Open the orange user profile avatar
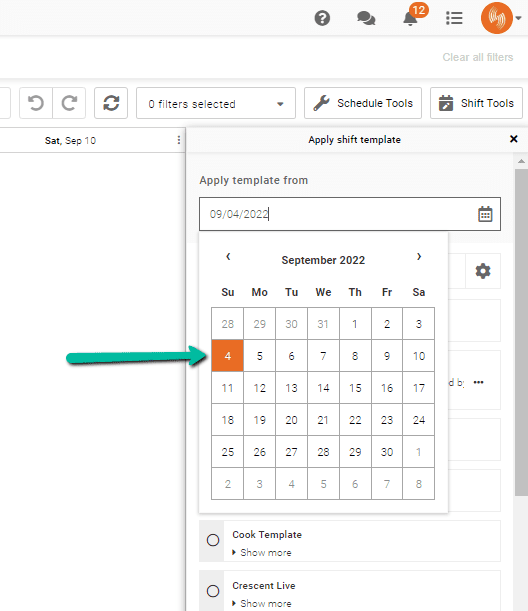The width and height of the screenshot is (528, 611). 496,18
